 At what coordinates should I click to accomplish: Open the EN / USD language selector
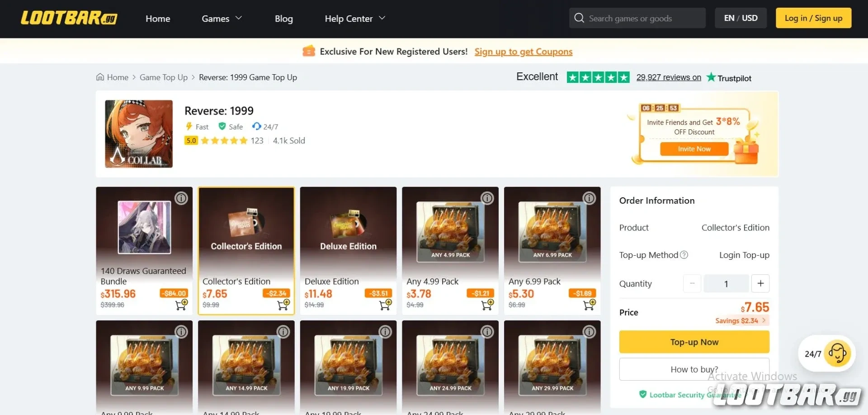point(741,18)
